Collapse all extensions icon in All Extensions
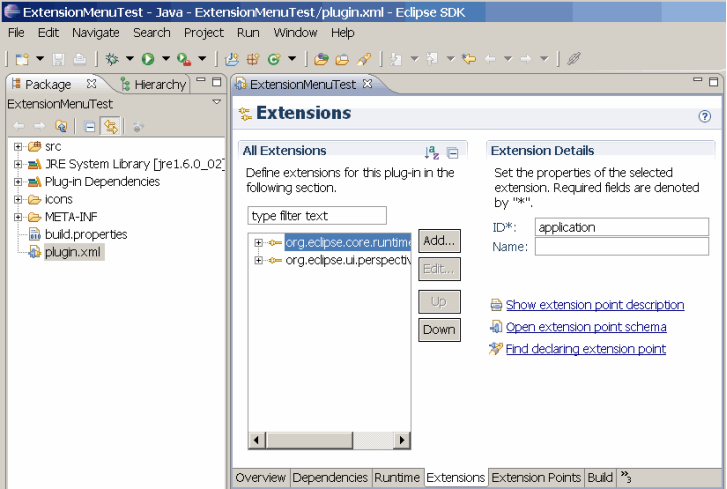727x489 pixels. [x=453, y=152]
